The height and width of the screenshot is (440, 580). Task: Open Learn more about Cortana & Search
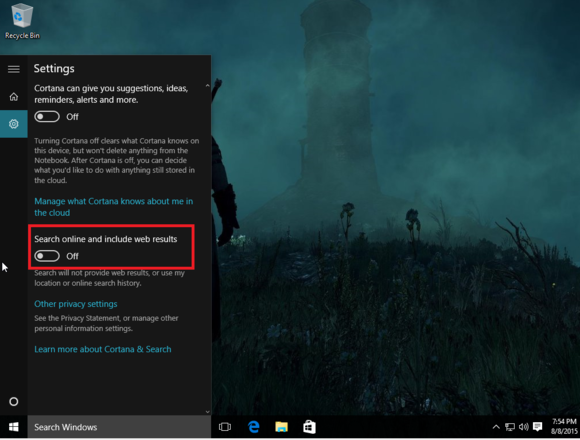point(103,349)
